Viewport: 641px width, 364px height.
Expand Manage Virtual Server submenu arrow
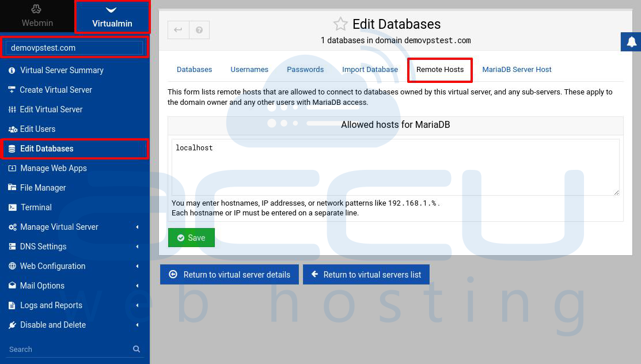click(x=137, y=227)
